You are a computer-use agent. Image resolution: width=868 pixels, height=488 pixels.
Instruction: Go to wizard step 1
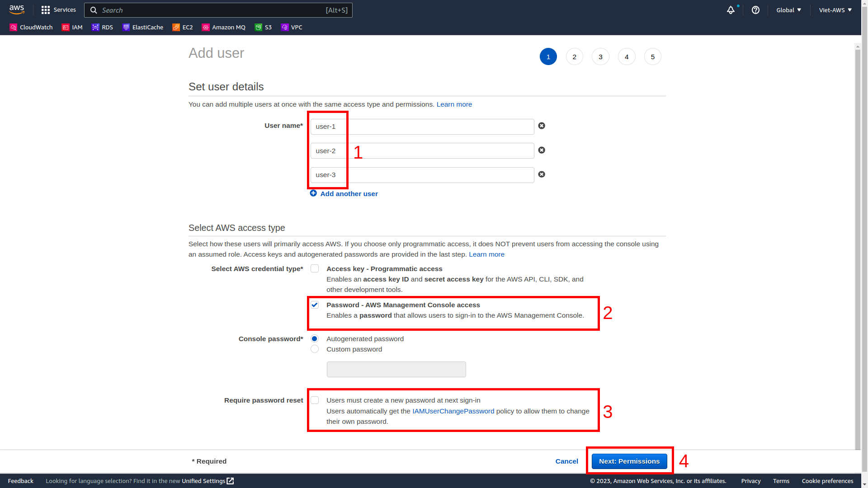[548, 56]
